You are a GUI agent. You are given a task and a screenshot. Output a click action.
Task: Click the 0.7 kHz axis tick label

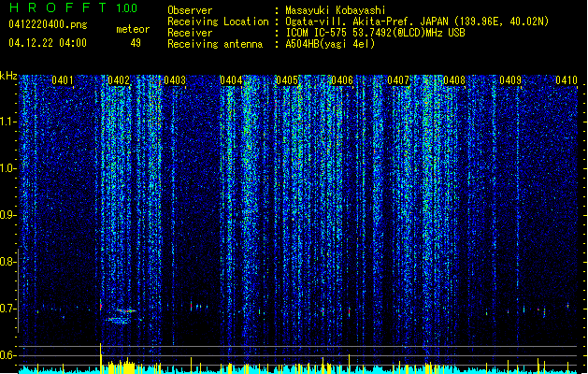tap(8, 309)
